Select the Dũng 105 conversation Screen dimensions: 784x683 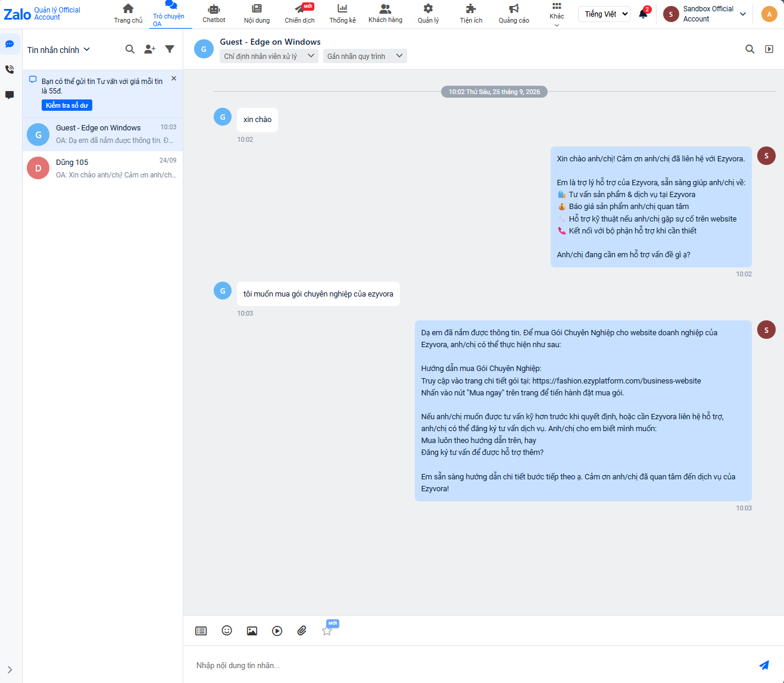(x=103, y=168)
